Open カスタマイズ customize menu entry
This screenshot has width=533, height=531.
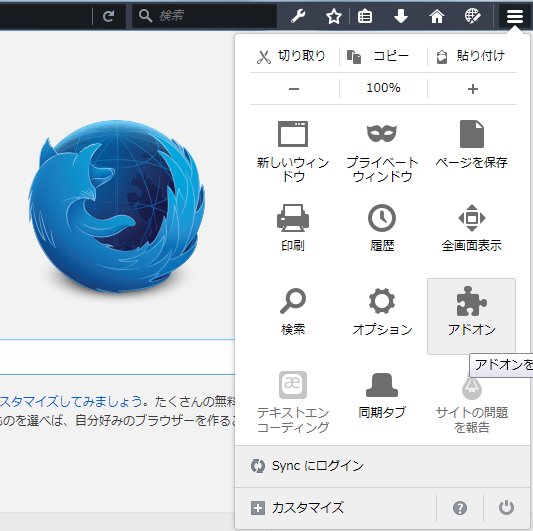coord(336,508)
